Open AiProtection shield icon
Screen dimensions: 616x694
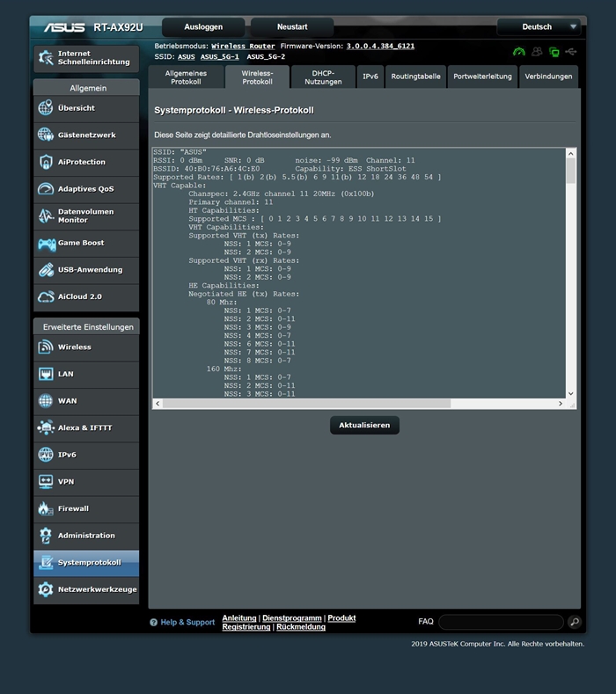pyautogui.click(x=46, y=162)
